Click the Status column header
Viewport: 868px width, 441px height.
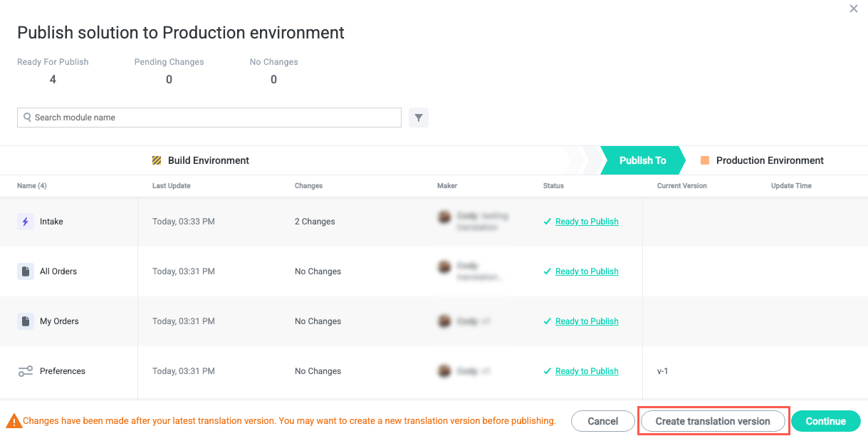click(553, 186)
